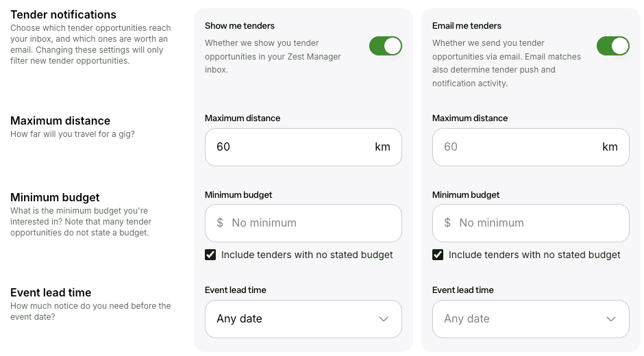Click the Minimum budget heading on the left
Image resolution: width=644 pixels, height=356 pixels.
(55, 197)
